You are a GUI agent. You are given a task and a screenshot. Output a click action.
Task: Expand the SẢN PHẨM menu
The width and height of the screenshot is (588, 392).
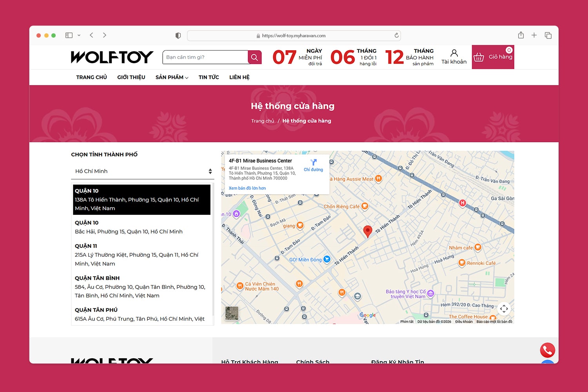click(172, 77)
